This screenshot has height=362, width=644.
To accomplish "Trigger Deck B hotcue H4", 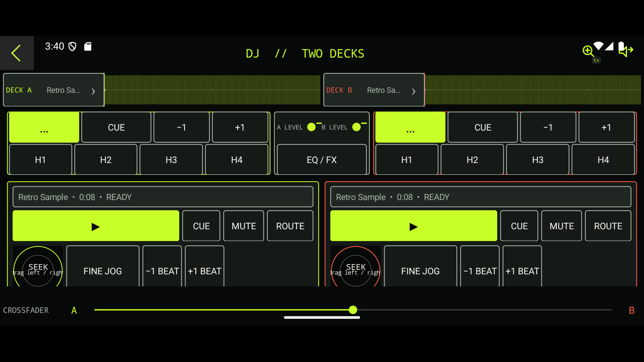I will 603,160.
